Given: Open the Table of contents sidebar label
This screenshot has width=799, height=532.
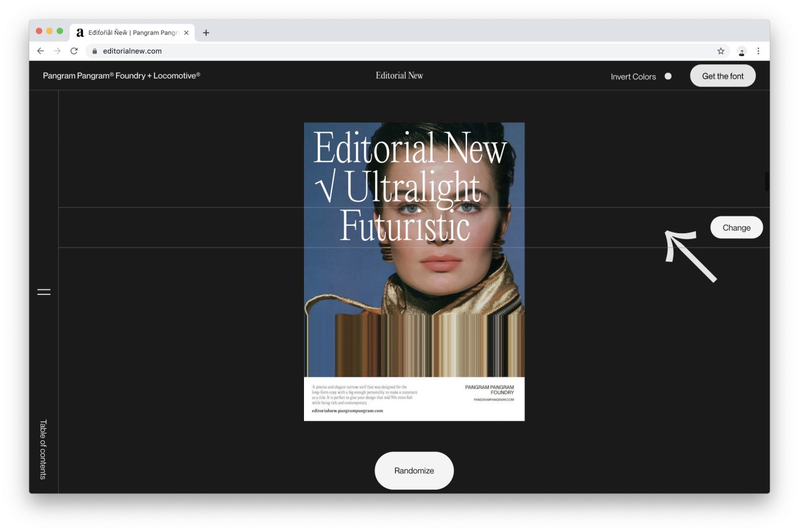Looking at the screenshot, I should coord(43,449).
